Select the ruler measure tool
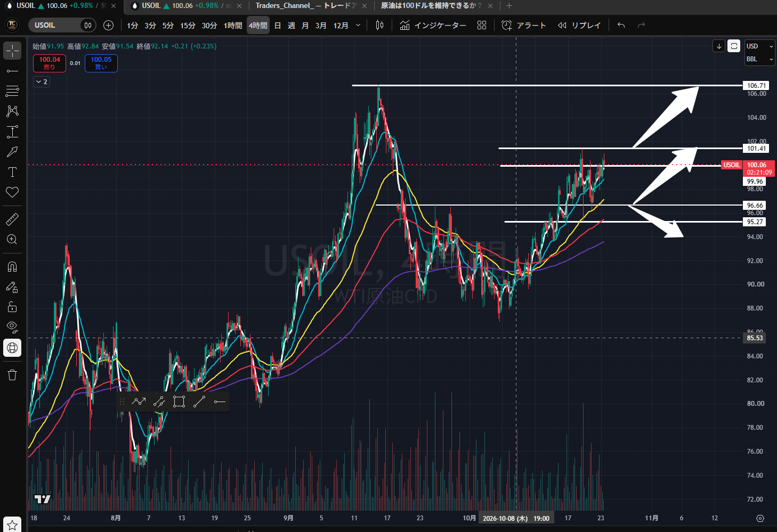Viewport: 777px width, 532px height. [12, 219]
